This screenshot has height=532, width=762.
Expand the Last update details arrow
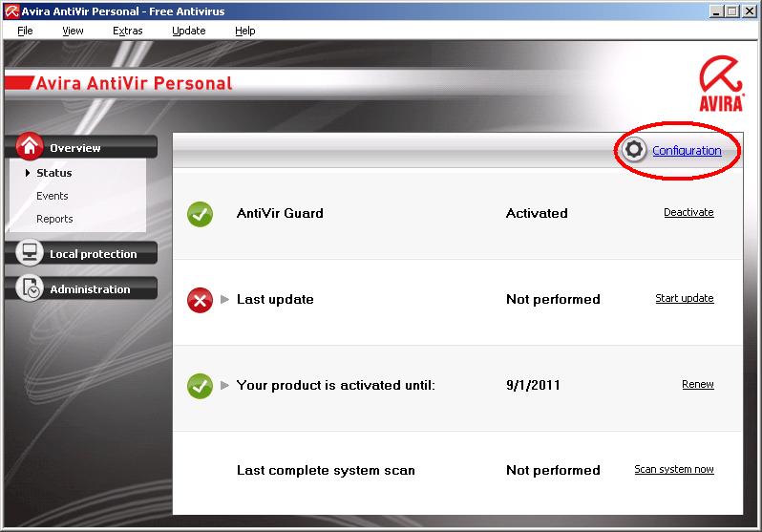(x=225, y=300)
